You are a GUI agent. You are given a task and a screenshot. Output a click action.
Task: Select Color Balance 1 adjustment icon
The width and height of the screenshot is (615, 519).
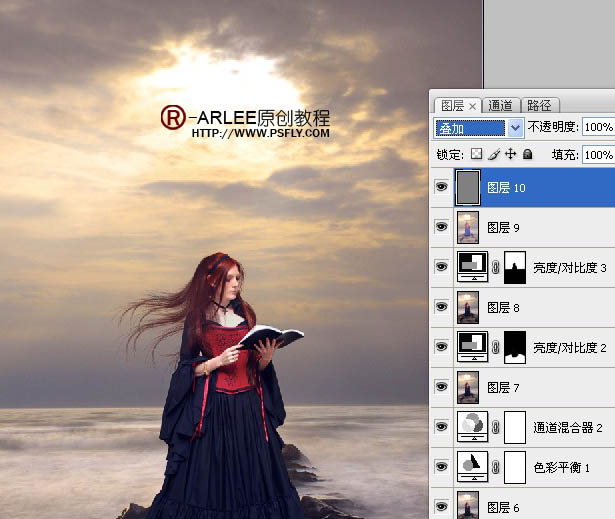468,466
